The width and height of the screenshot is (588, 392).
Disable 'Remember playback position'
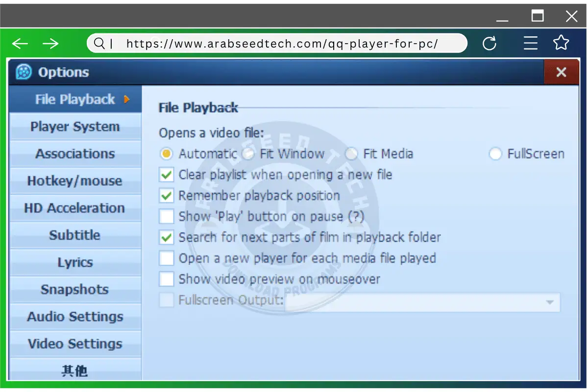166,196
